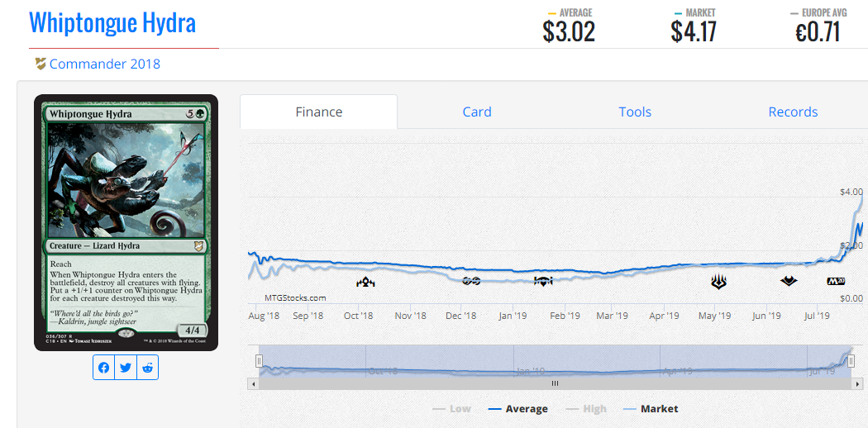Toggle the Average price series in legend
This screenshot has width=868, height=428.
(x=518, y=409)
